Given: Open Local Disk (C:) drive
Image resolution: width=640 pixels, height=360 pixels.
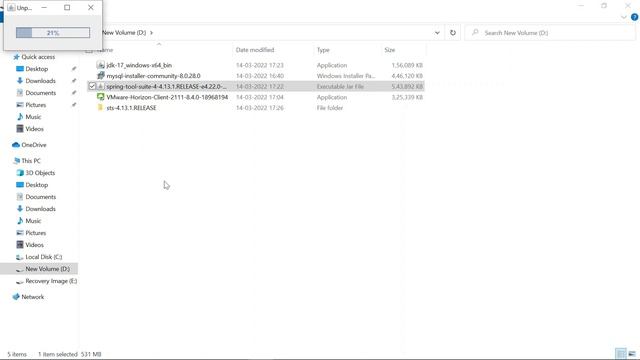Looking at the screenshot, I should 44,257.
